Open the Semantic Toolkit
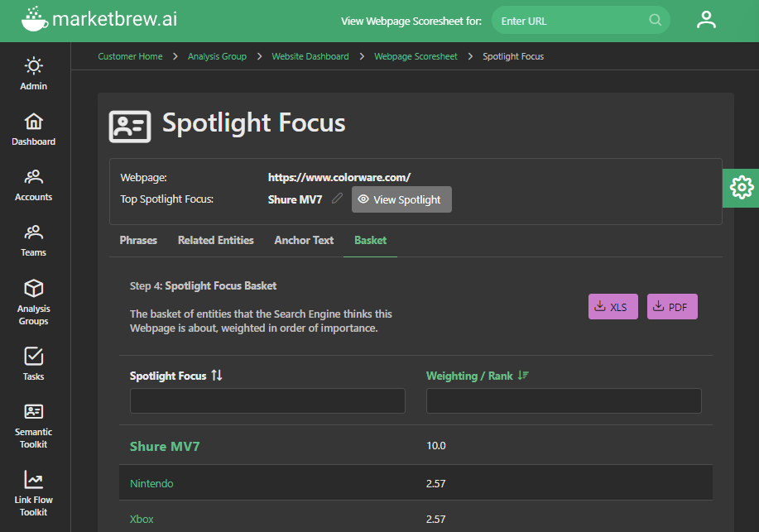The height and width of the screenshot is (532, 759). [34, 424]
